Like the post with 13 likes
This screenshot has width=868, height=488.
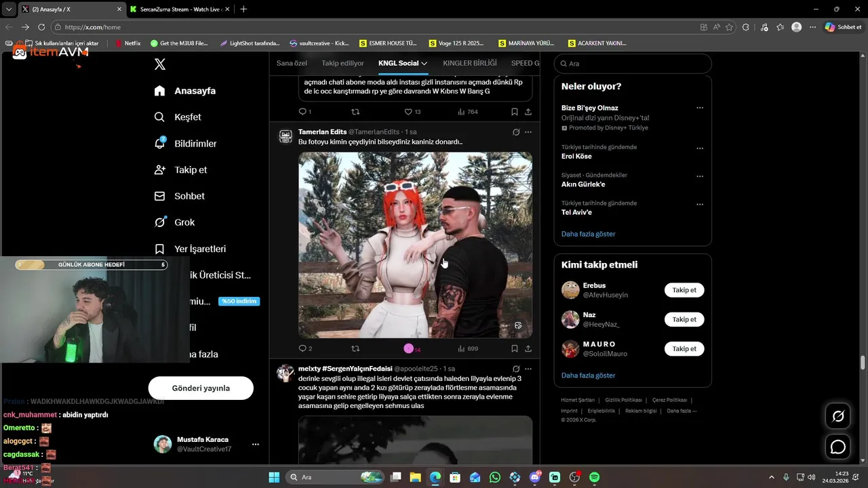pyautogui.click(x=412, y=112)
